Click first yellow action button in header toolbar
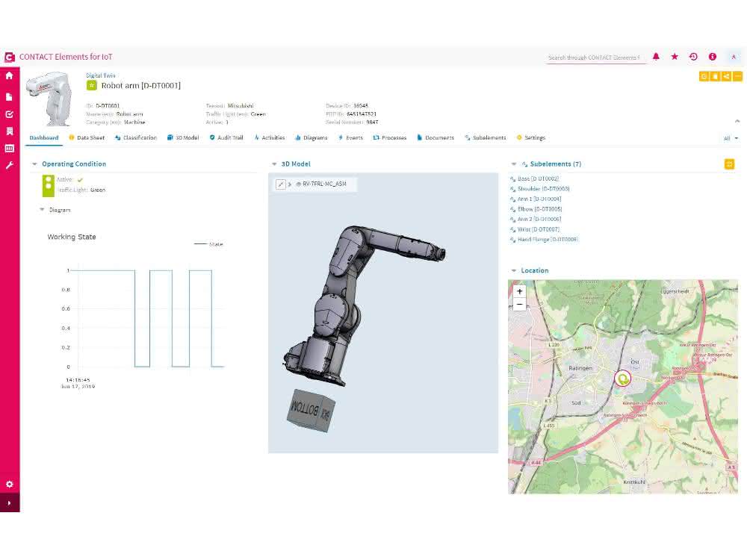The width and height of the screenshot is (747, 560). click(x=704, y=76)
